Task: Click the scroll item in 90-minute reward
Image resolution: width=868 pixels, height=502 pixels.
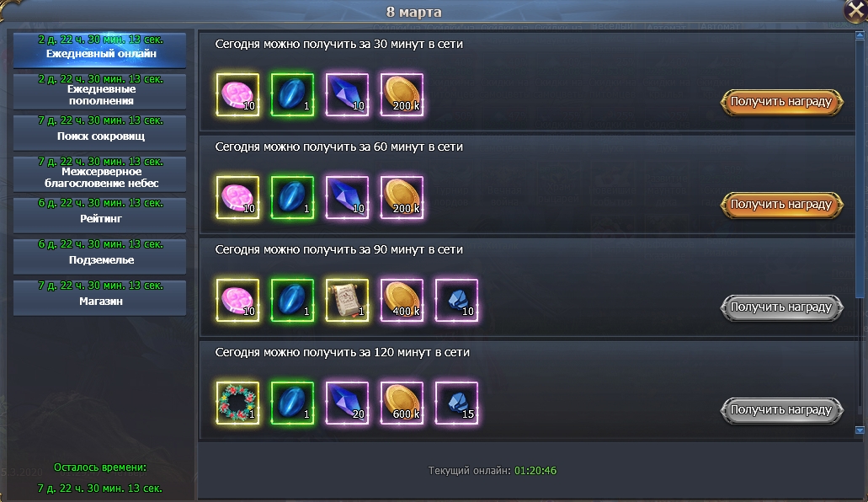Action: pyautogui.click(x=347, y=301)
